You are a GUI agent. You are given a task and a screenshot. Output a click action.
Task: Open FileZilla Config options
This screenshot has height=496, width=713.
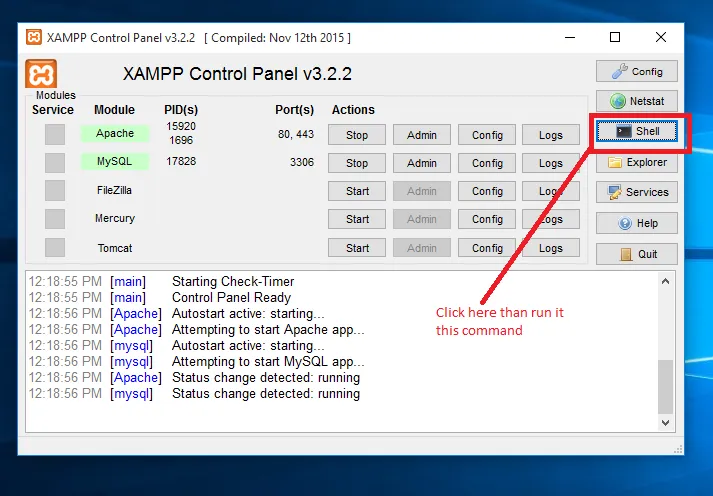[x=487, y=191]
